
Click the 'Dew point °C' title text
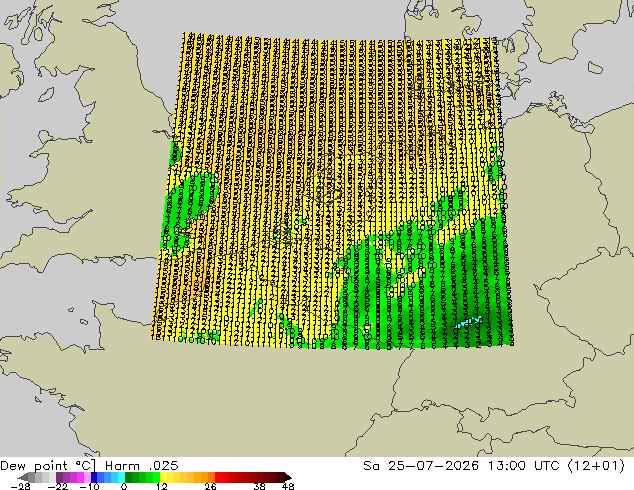48,466
